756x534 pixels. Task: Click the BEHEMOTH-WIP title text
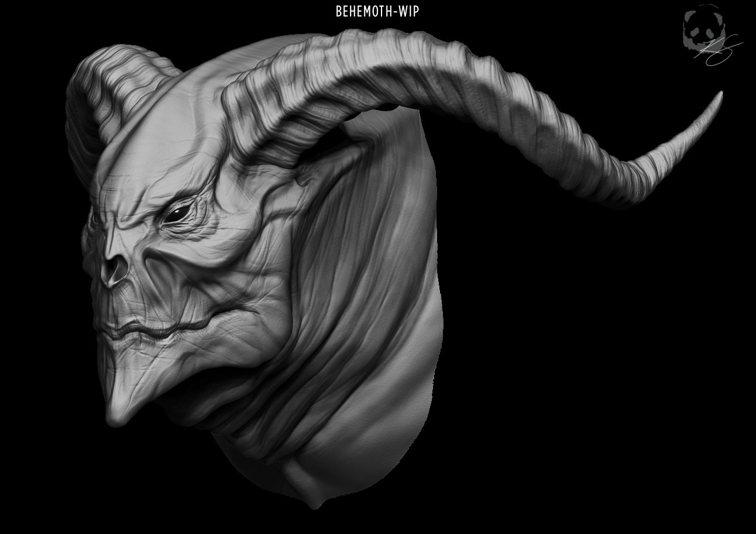(x=377, y=12)
